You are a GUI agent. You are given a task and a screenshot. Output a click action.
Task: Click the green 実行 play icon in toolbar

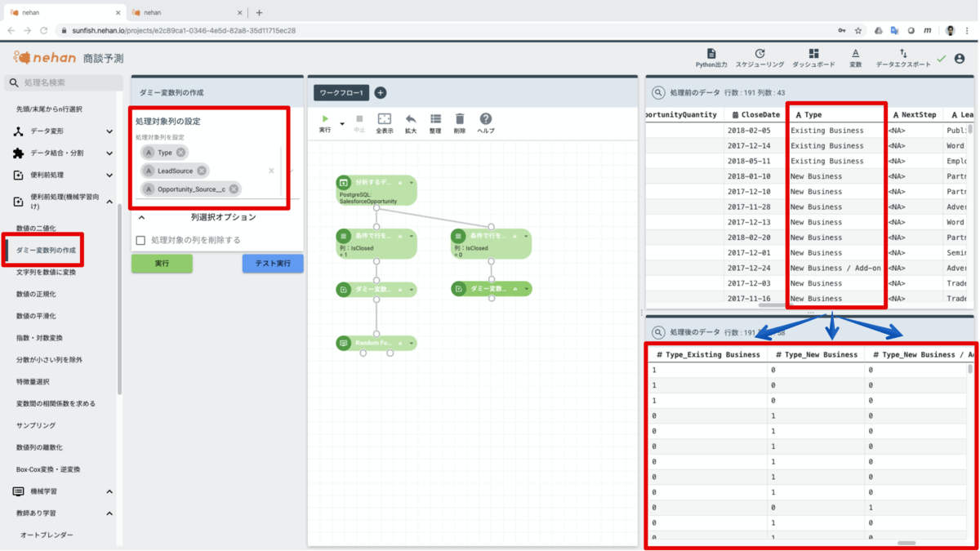pyautogui.click(x=326, y=119)
